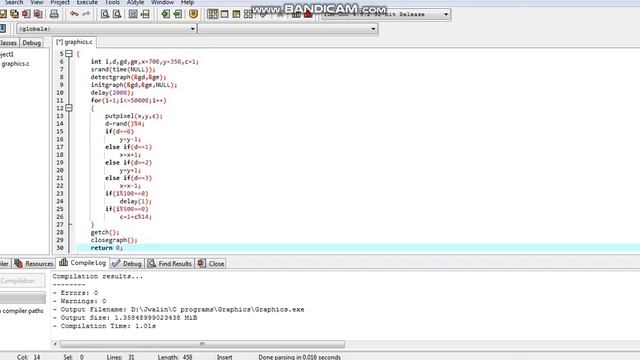This screenshot has width=640, height=360.
Task: Click the 'Warnings: 0' log line
Action: (x=80, y=301)
